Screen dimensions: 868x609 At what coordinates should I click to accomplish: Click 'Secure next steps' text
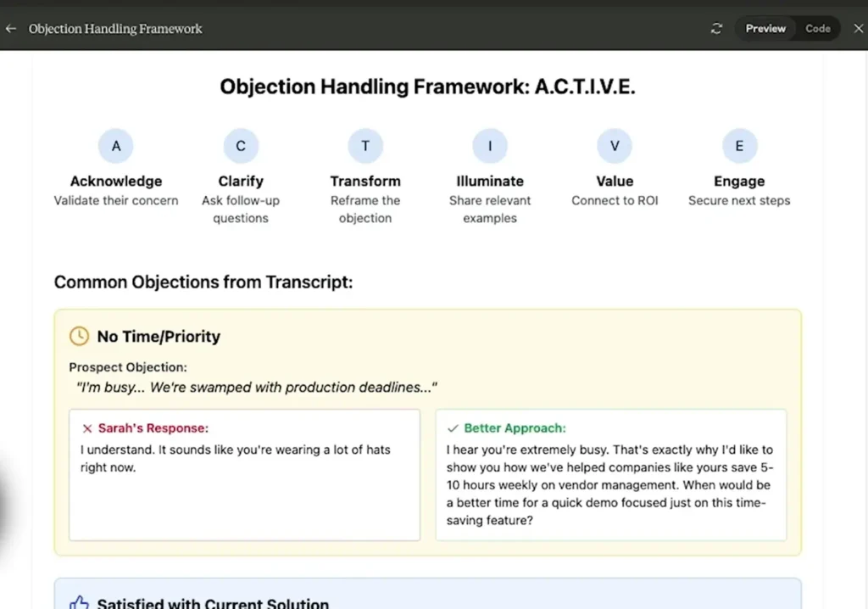click(739, 201)
